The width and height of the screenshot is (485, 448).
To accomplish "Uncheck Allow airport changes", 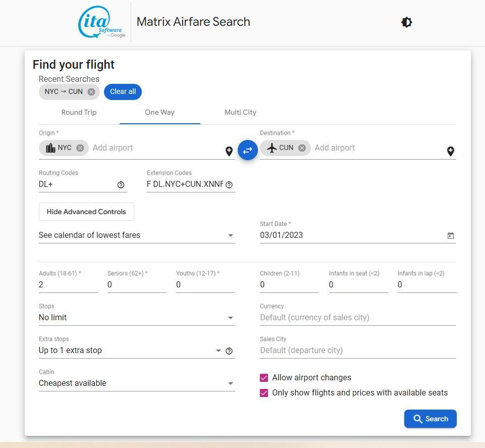I will [264, 378].
